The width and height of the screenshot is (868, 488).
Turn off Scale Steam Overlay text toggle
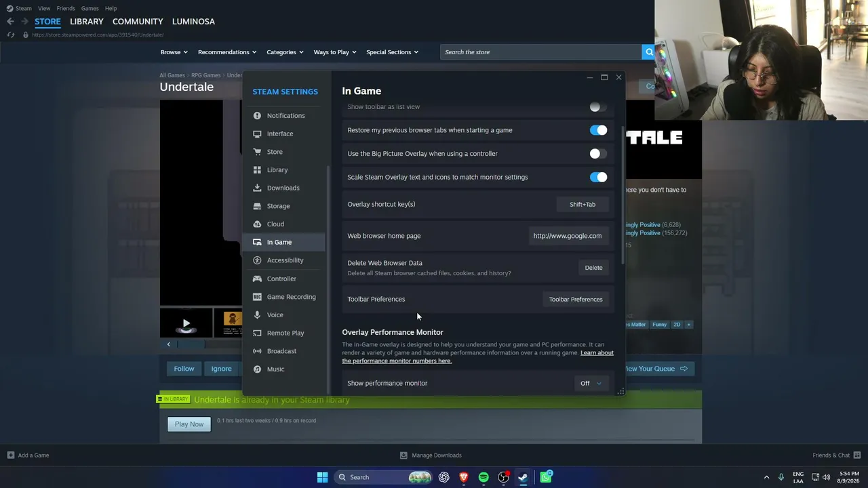coord(598,177)
